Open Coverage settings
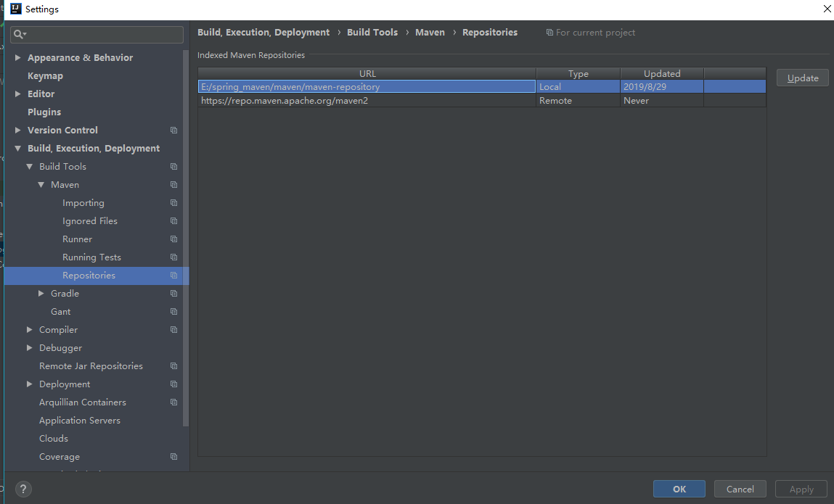834x504 pixels. (x=60, y=457)
